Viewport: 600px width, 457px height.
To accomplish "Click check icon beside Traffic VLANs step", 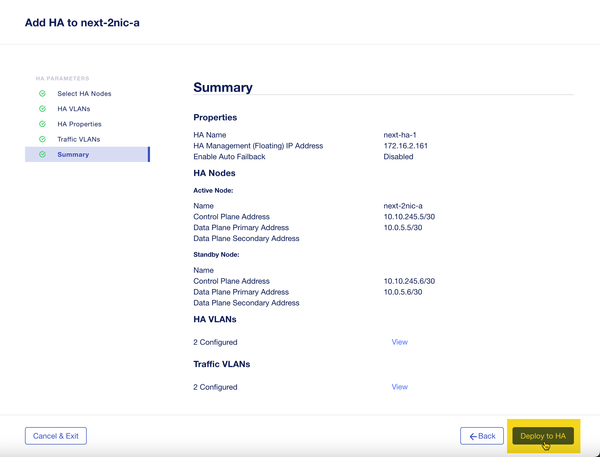I will click(42, 139).
